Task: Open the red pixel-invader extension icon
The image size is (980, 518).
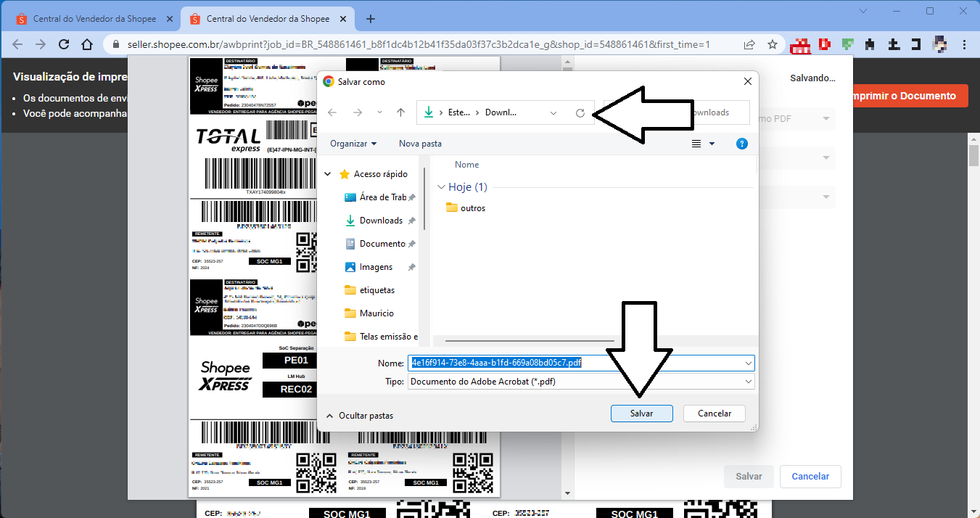Action: click(x=801, y=45)
